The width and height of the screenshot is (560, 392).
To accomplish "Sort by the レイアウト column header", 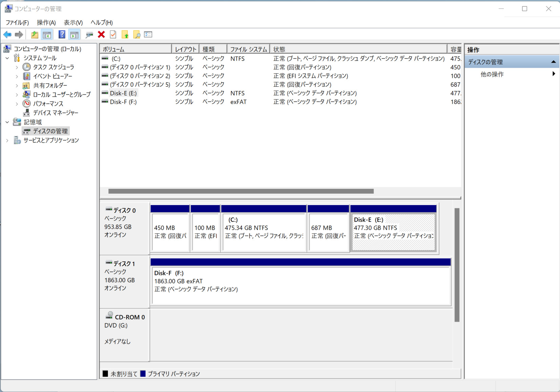I will coord(186,49).
